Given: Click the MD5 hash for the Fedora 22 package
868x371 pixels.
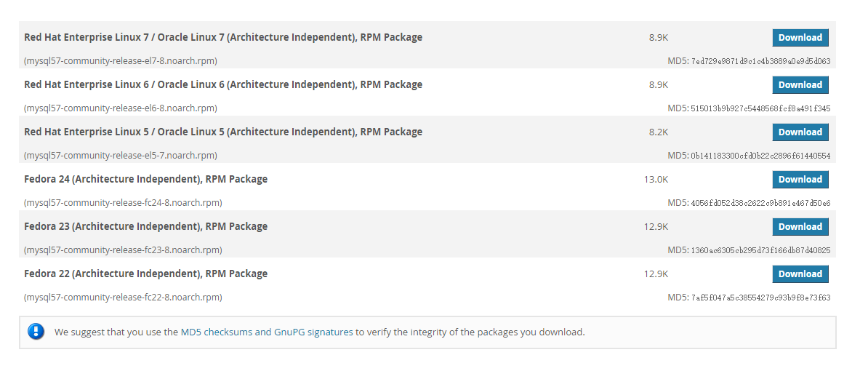Looking at the screenshot, I should 760,298.
